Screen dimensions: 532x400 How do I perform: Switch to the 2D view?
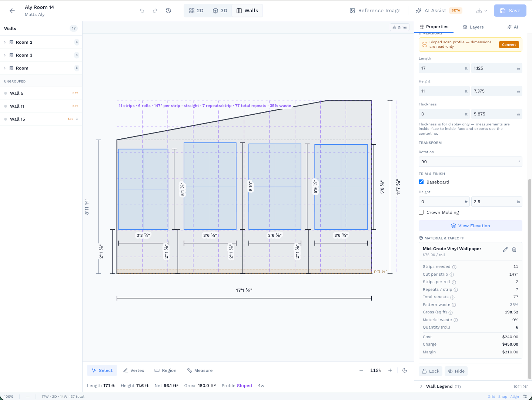[x=196, y=11]
